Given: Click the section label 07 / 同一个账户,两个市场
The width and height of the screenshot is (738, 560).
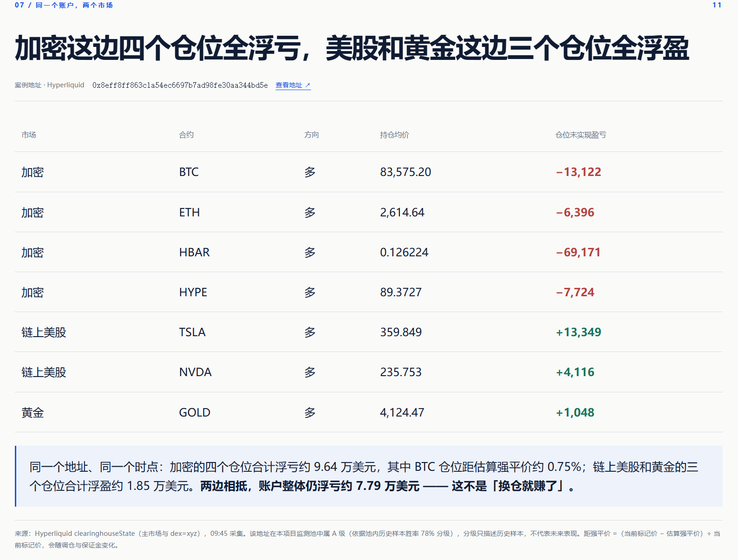Looking at the screenshot, I should 64,5.
